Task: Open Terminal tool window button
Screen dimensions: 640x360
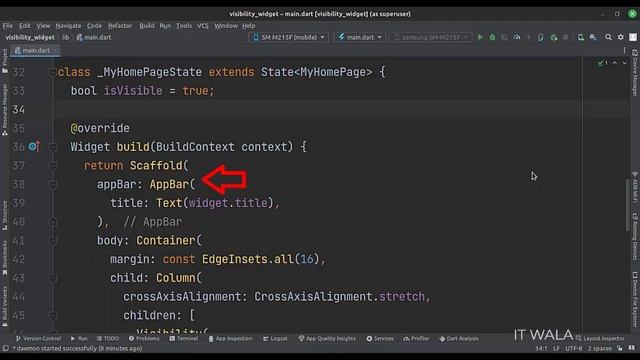Action: 184,338
